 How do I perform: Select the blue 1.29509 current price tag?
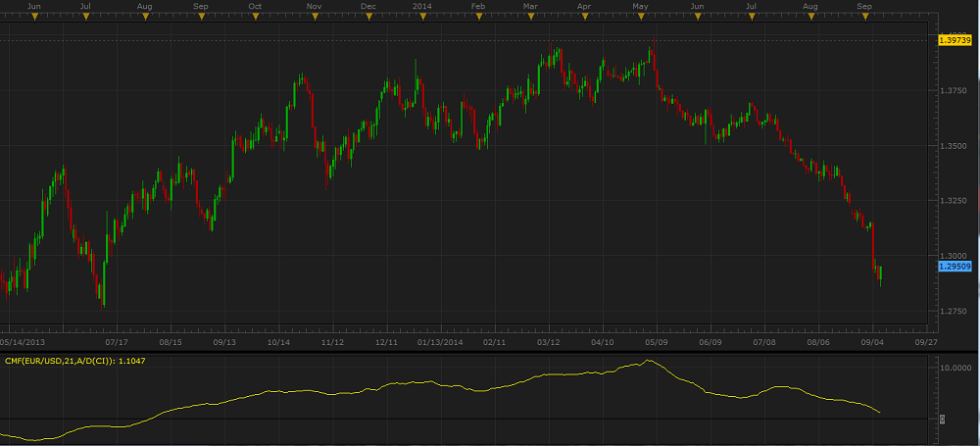point(955,267)
